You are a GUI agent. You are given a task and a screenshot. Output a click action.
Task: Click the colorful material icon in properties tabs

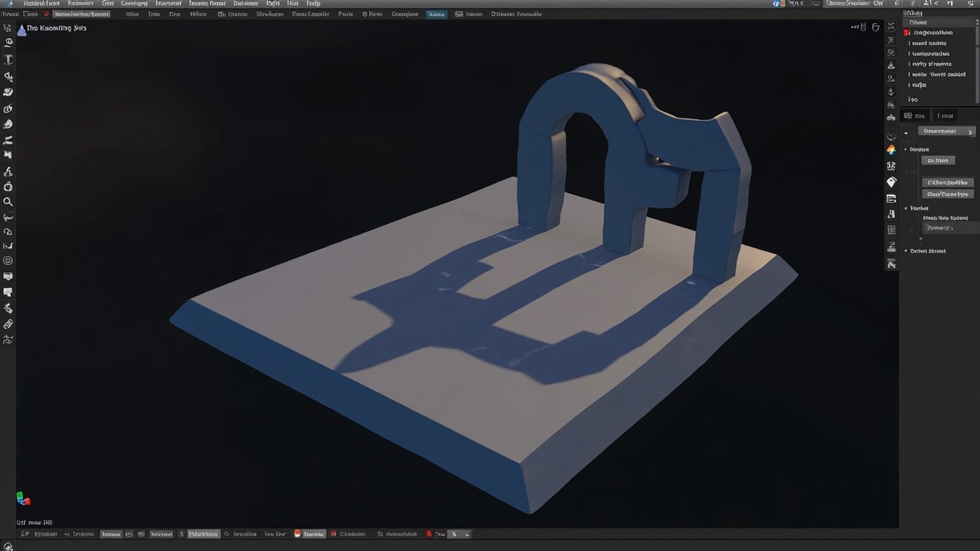[x=891, y=149]
